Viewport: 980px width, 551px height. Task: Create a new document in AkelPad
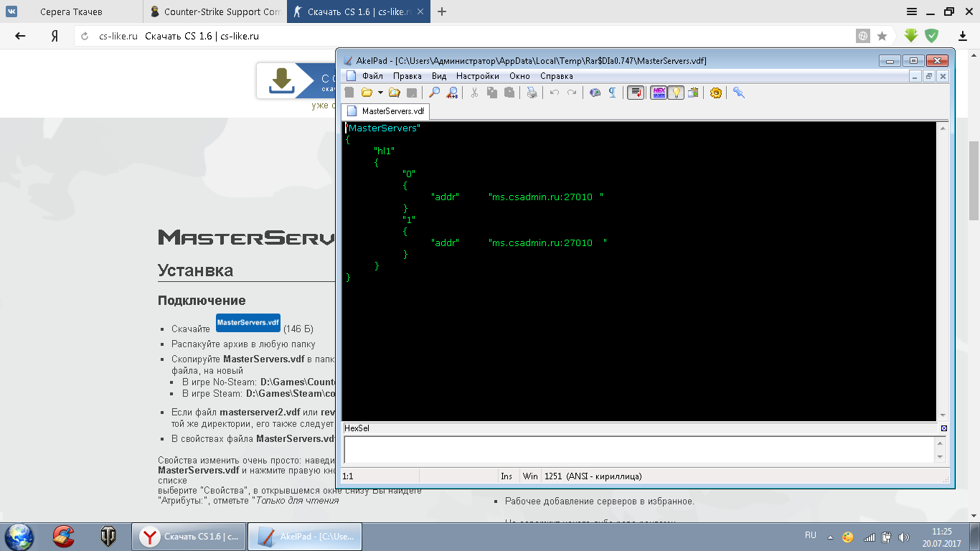349,93
